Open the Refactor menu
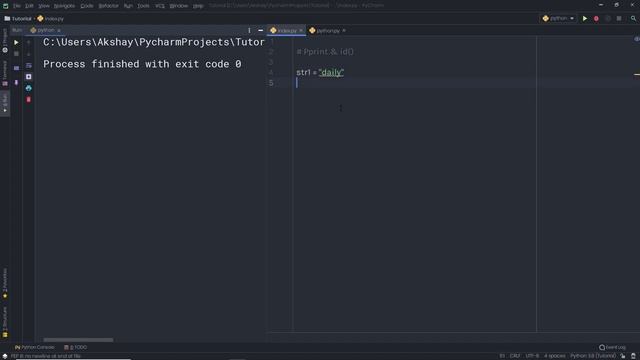Image resolution: width=640 pixels, height=360 pixels. tap(108, 6)
